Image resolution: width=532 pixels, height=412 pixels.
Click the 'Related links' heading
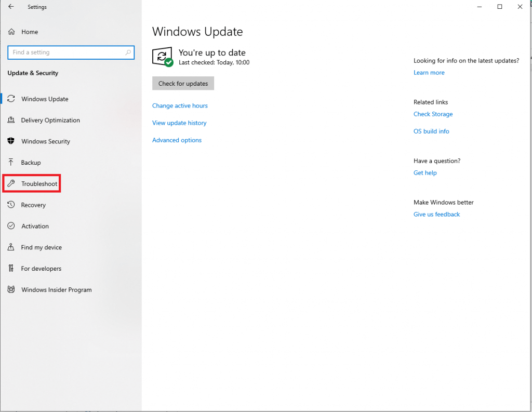pyautogui.click(x=431, y=102)
